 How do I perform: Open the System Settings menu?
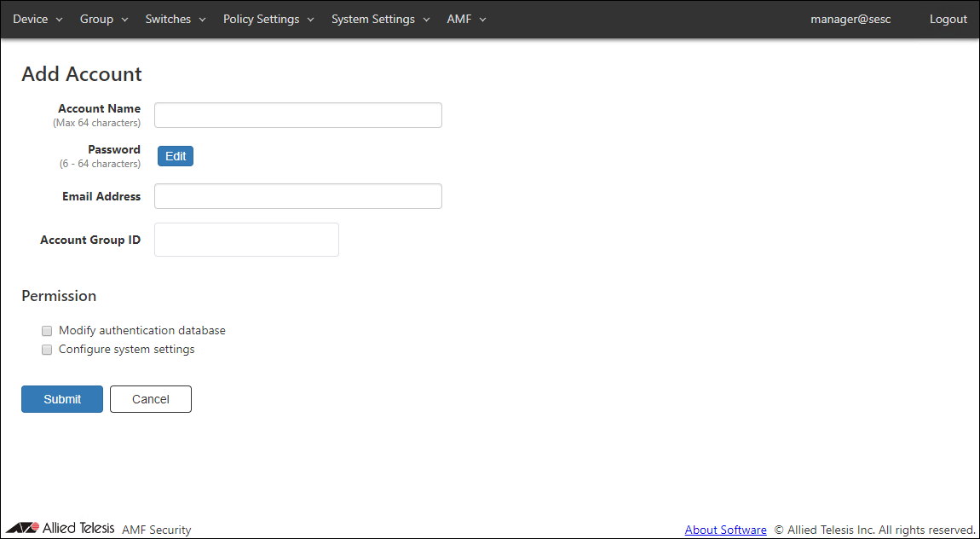click(380, 19)
